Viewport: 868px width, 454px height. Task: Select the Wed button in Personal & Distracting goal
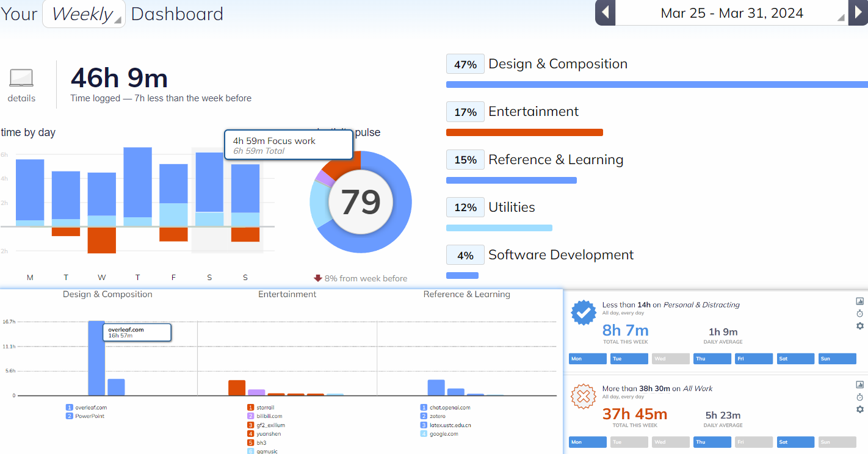click(670, 359)
